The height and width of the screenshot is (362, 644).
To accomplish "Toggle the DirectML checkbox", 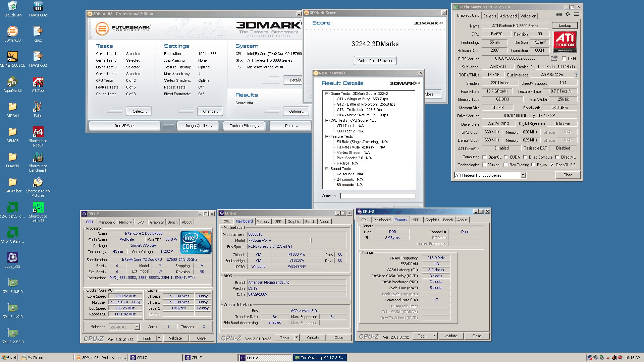I will (x=557, y=157).
